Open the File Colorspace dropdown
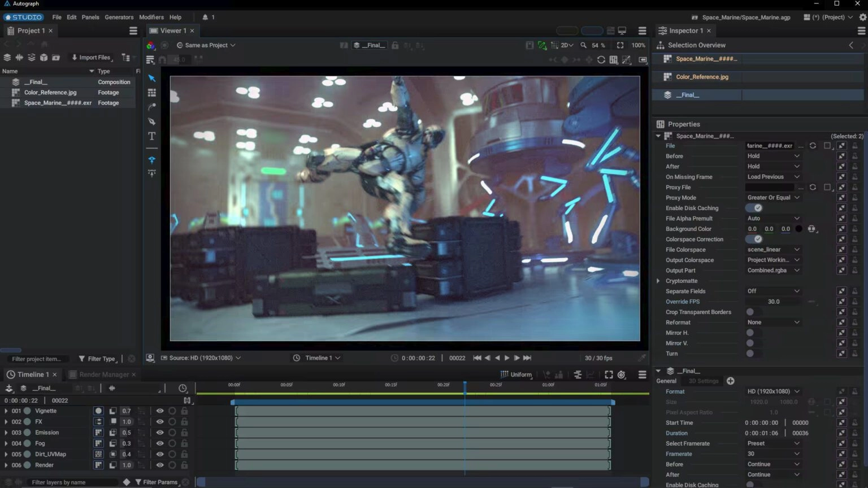 click(x=772, y=250)
